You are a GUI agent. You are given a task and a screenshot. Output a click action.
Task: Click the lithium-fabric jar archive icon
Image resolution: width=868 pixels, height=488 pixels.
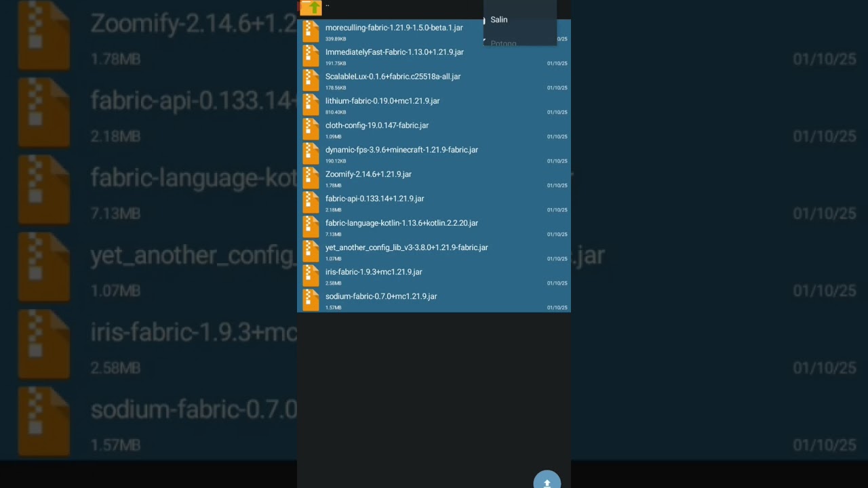tap(311, 105)
